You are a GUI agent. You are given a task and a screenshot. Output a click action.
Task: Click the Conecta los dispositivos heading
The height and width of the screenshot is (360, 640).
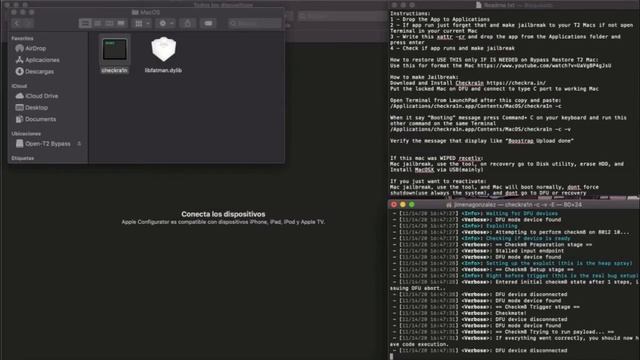tap(223, 214)
